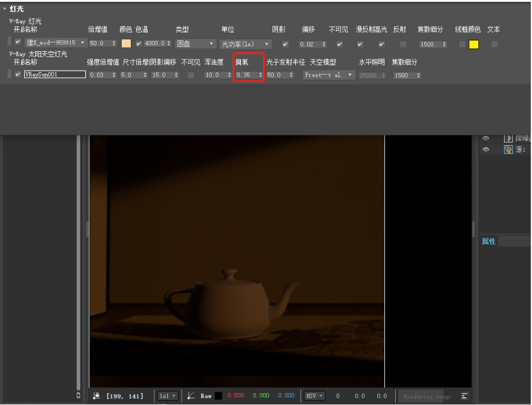The image size is (532, 405).
Task: Open the 天空模型 Preetham dropdown
Action: pyautogui.click(x=328, y=75)
